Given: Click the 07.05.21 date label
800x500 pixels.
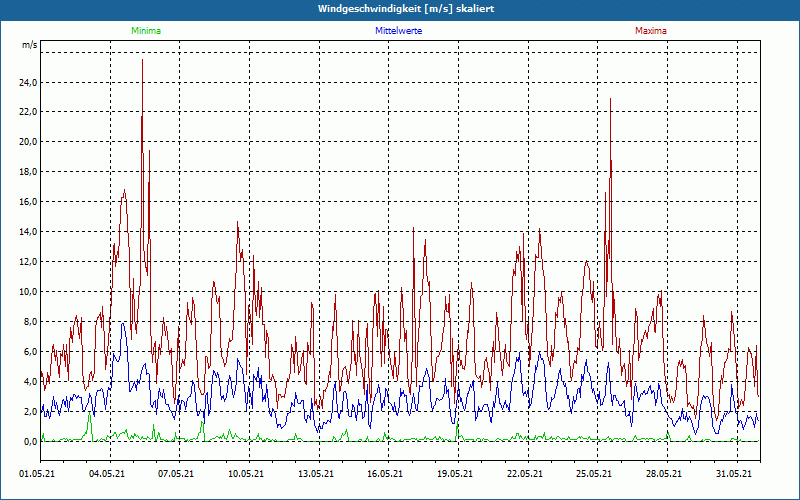Looking at the screenshot, I should pos(176,474).
